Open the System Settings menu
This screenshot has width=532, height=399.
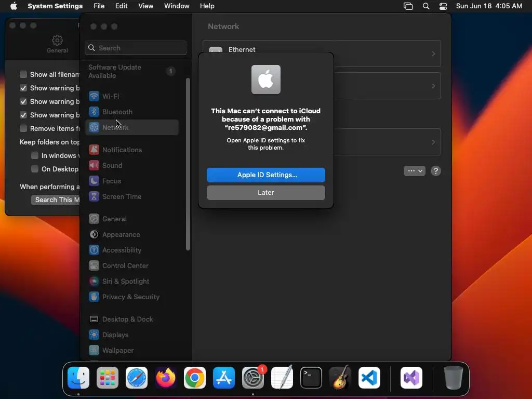[x=55, y=6]
